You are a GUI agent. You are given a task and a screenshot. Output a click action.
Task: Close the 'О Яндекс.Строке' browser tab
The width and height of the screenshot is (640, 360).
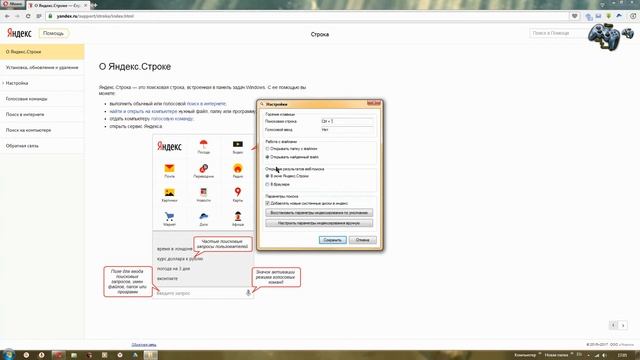(85, 5)
